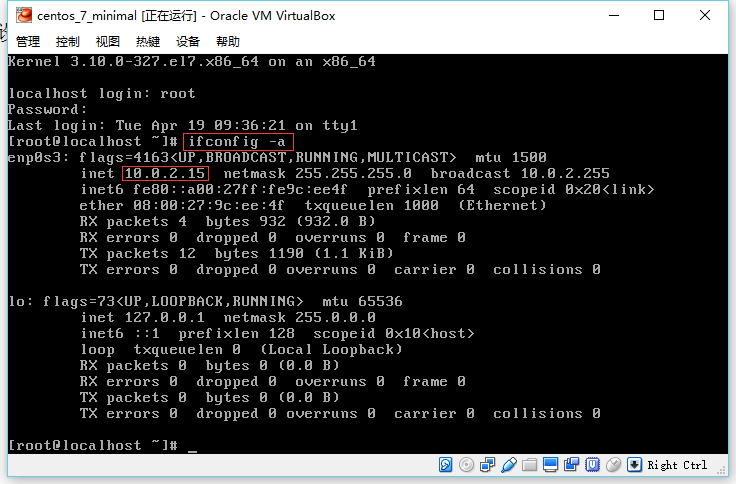Viewport: 736px width, 484px height.
Task: Close the centos_7_minimal VM window
Action: coord(705,15)
